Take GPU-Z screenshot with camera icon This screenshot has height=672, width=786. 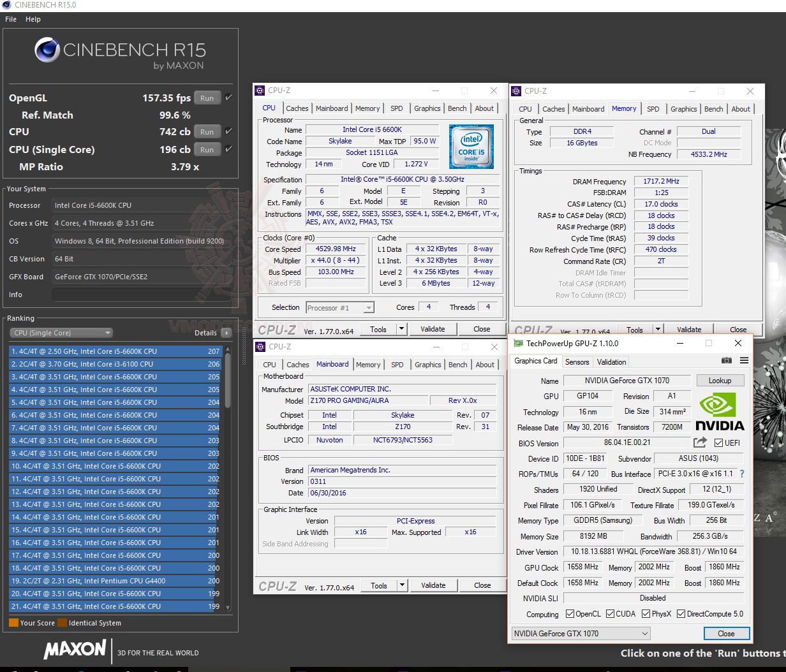726,361
